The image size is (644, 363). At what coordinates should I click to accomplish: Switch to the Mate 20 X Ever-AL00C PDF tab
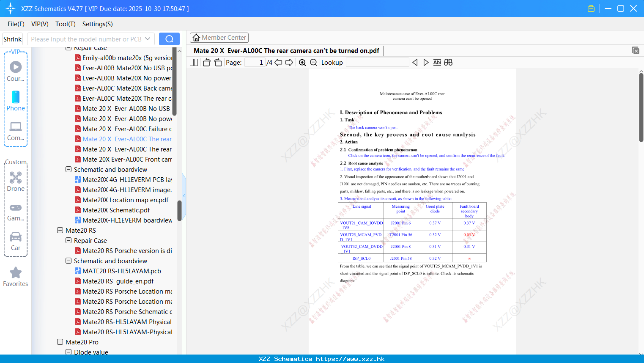pyautogui.click(x=287, y=51)
